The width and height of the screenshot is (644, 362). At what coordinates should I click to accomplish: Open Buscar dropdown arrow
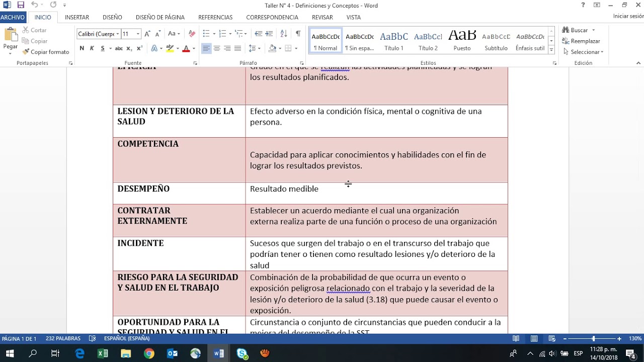tap(593, 30)
